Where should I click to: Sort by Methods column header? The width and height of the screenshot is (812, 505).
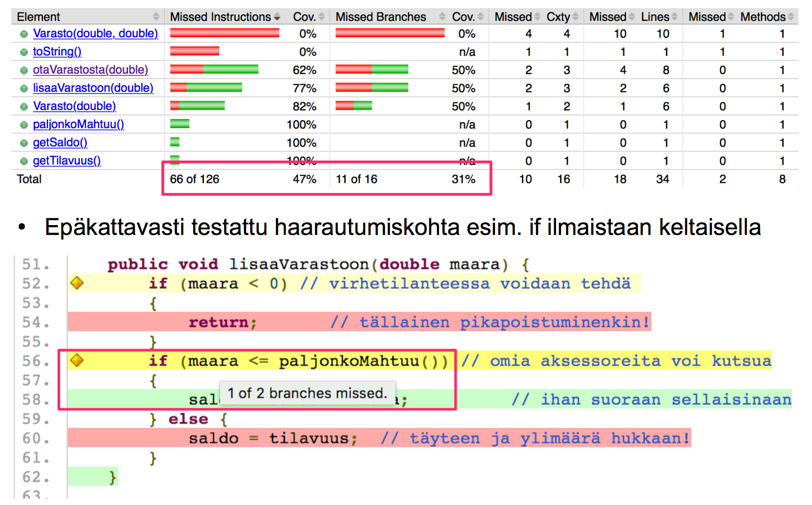763,17
